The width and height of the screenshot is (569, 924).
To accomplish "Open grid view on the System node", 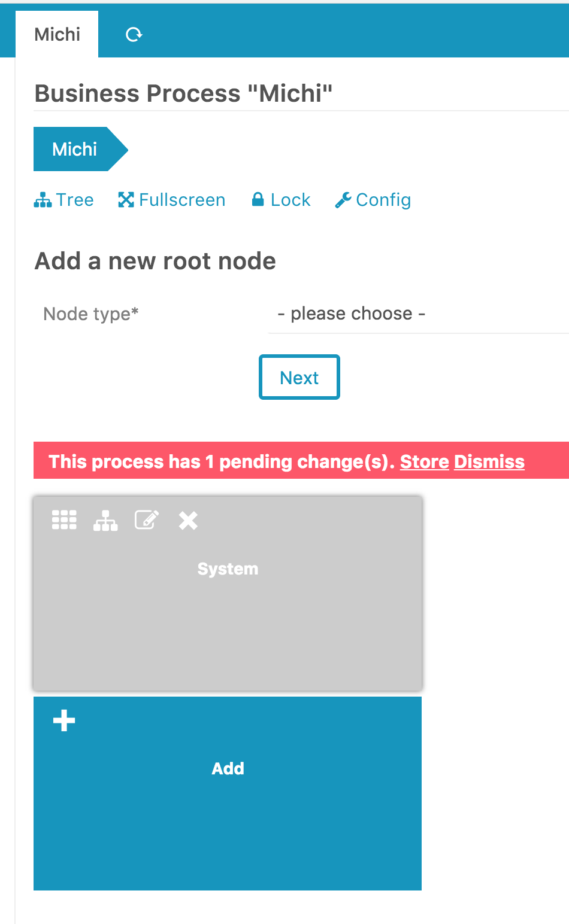I will [x=64, y=520].
